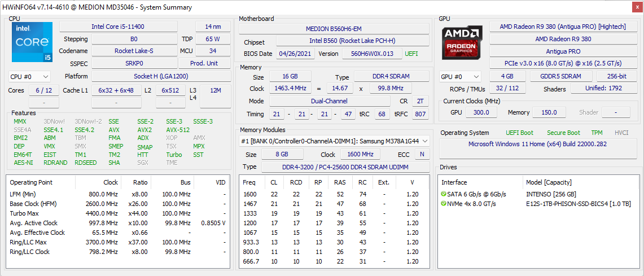Click the 16 GB memory size field

pyautogui.click(x=290, y=76)
